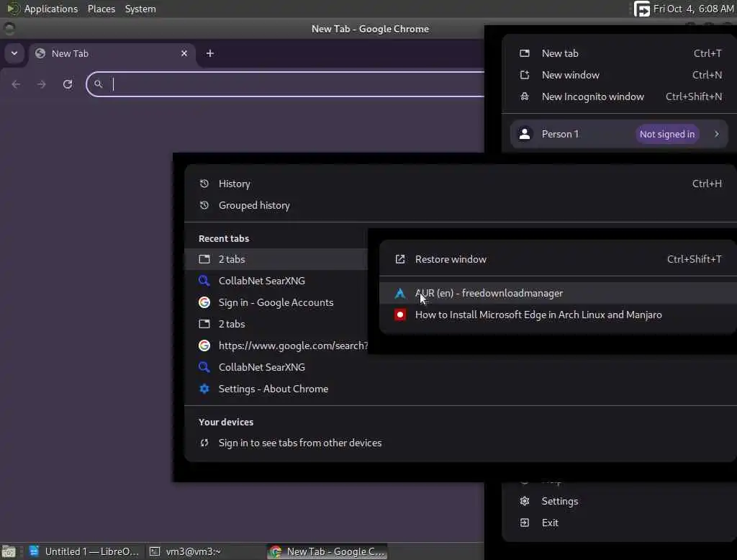Click the History clock icon
Image resolution: width=737 pixels, height=560 pixels.
[x=204, y=184]
